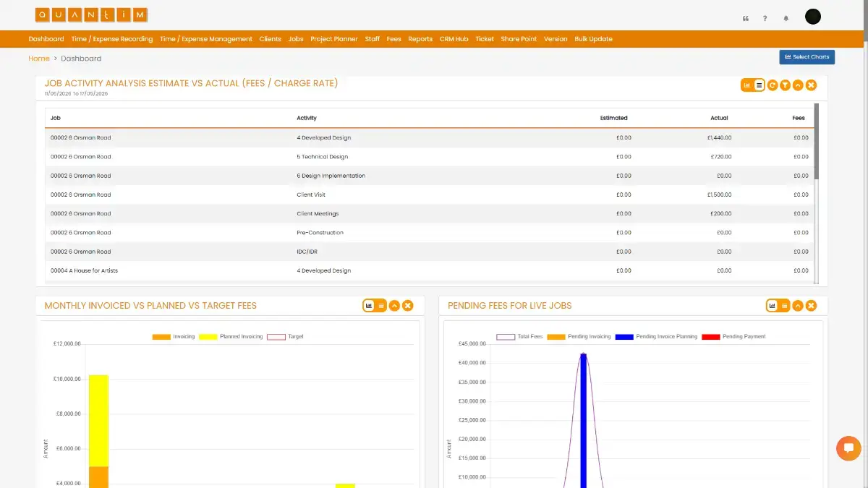Open the Project Planner menu
Viewport: 868px width, 488px height.
pyautogui.click(x=334, y=39)
